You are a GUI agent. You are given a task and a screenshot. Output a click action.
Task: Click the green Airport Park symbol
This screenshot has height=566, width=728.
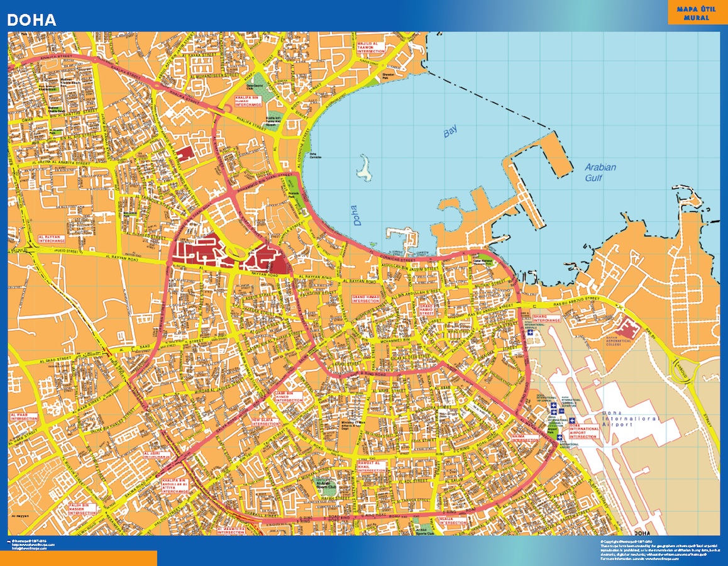pyautogui.click(x=553, y=431)
